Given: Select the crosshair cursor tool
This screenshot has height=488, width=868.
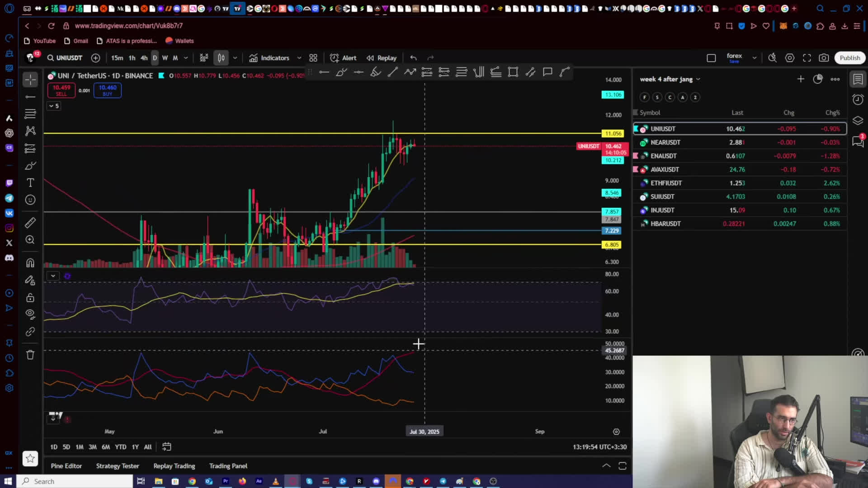Looking at the screenshot, I should [30, 80].
